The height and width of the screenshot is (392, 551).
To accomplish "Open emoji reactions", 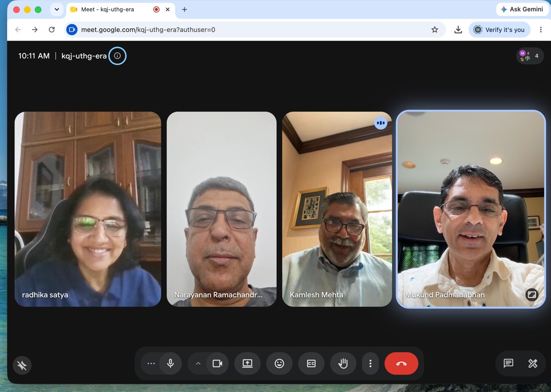I will coord(279,364).
